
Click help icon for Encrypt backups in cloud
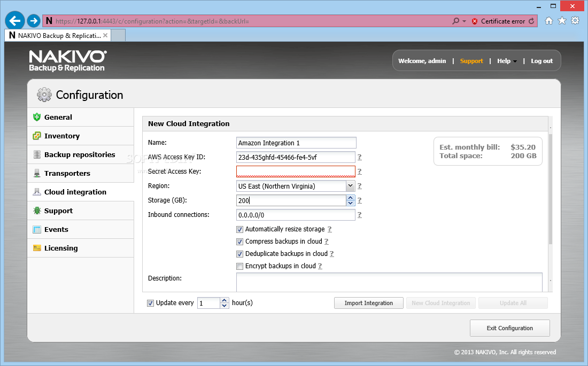pyautogui.click(x=320, y=266)
